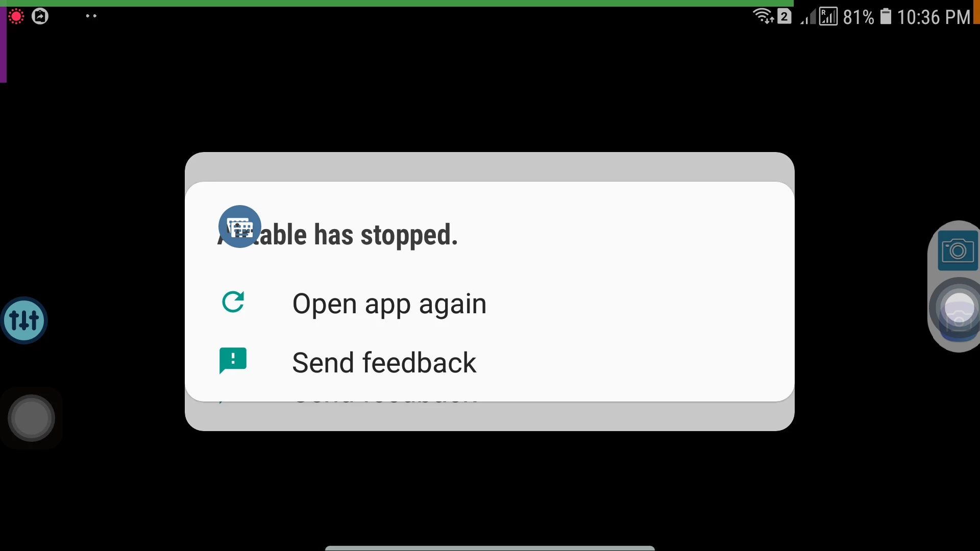Tap the gray handle bar at bottom
Image resolution: width=980 pixels, height=551 pixels.
[490, 548]
